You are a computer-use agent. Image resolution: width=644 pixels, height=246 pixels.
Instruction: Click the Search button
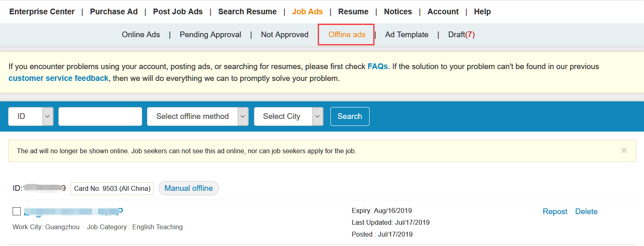350,116
